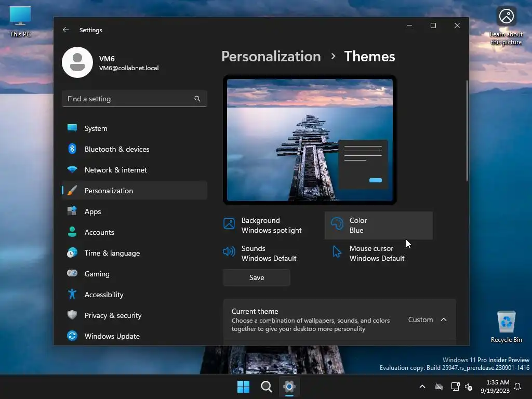This screenshot has height=399, width=532.
Task: Click the search magnifier in Find a setting
Action: (197, 99)
